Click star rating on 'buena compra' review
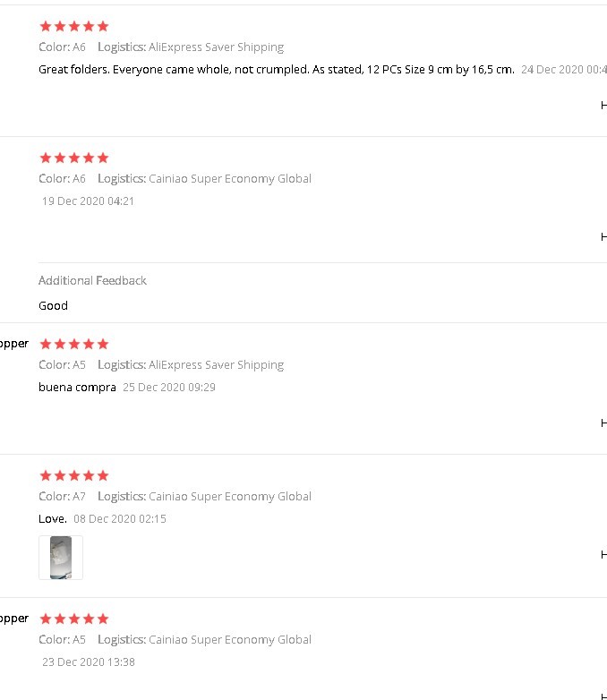The image size is (607, 700). (73, 344)
